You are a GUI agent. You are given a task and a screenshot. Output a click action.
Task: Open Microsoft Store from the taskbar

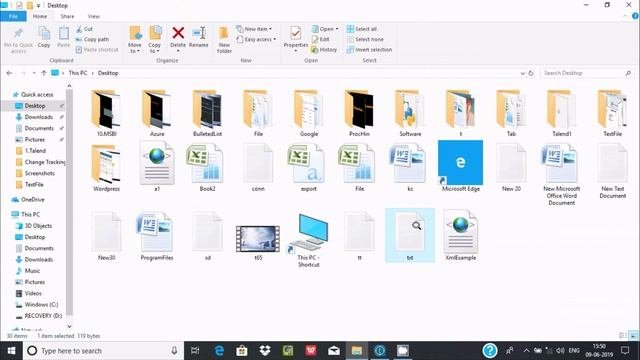coord(242,351)
